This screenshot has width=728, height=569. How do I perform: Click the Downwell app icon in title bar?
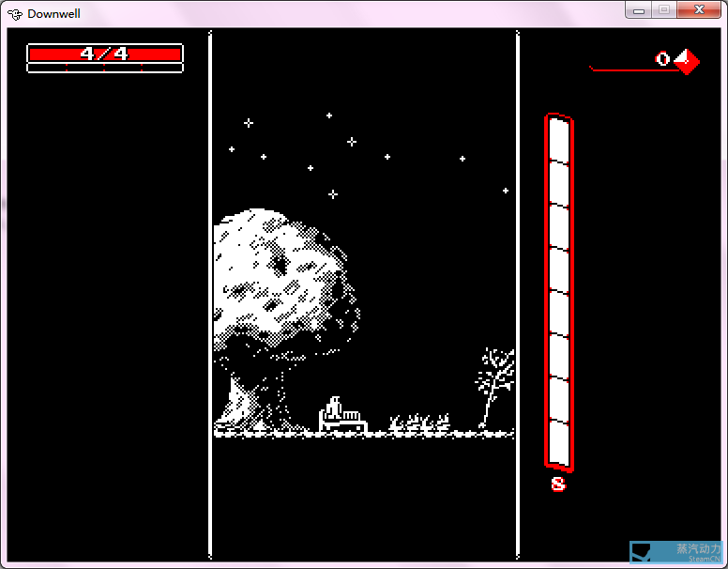(x=15, y=14)
